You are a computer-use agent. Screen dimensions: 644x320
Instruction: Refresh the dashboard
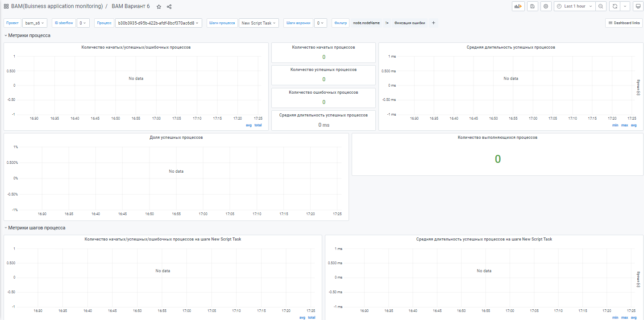(x=615, y=6)
